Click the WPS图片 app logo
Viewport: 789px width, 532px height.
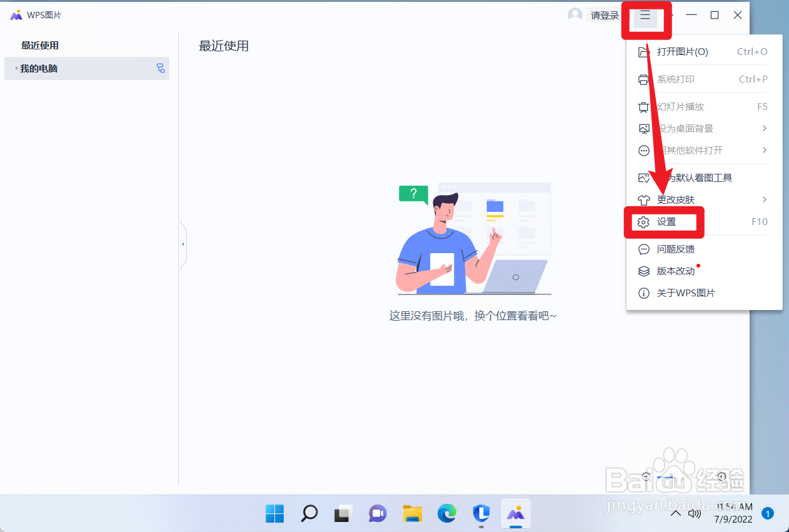[16, 15]
